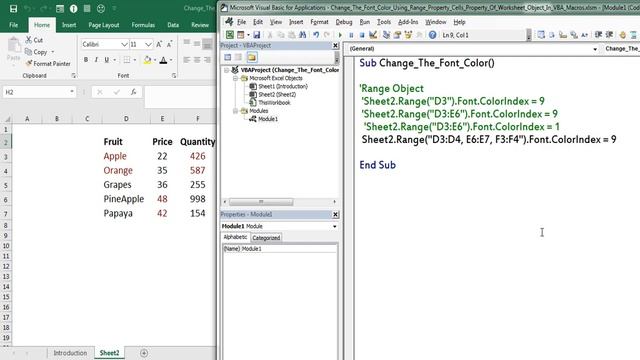Viewport: 640px width, 360px height.
Task: Open the Calibri font name dropdown
Action: coord(124,44)
